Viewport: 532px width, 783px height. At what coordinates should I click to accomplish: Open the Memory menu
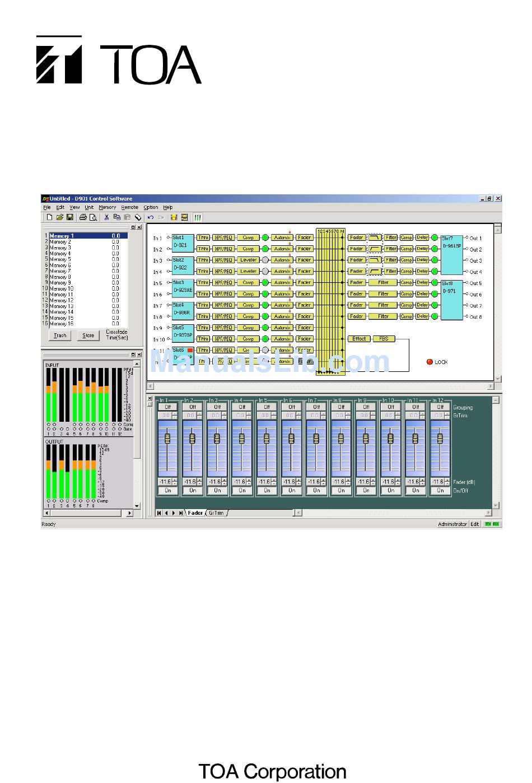[x=108, y=207]
